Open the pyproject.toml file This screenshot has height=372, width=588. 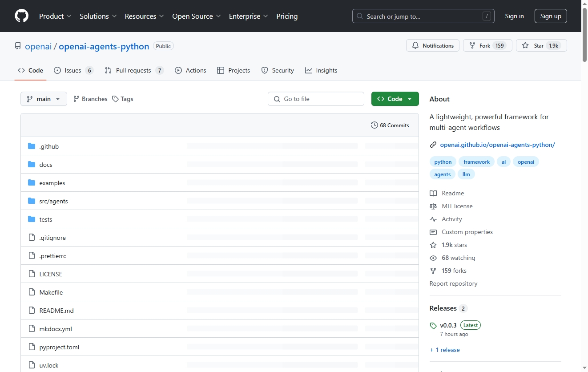coord(59,347)
